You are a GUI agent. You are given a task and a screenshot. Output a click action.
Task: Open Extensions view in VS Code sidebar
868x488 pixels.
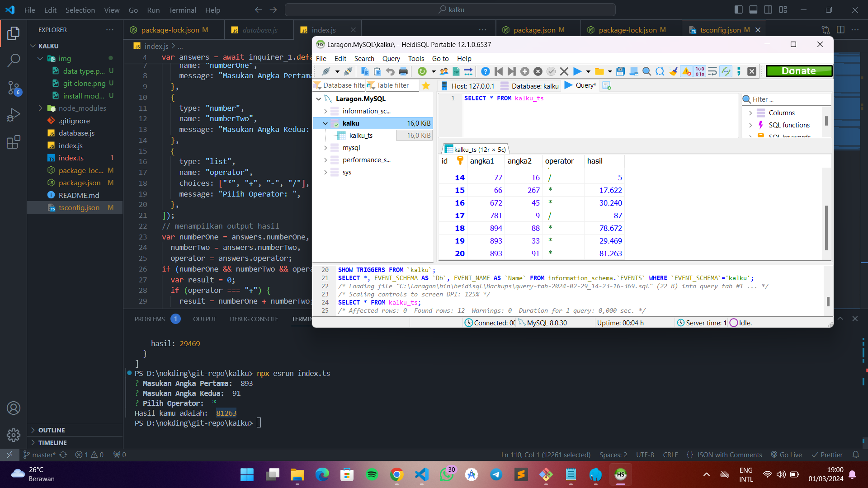tap(14, 142)
